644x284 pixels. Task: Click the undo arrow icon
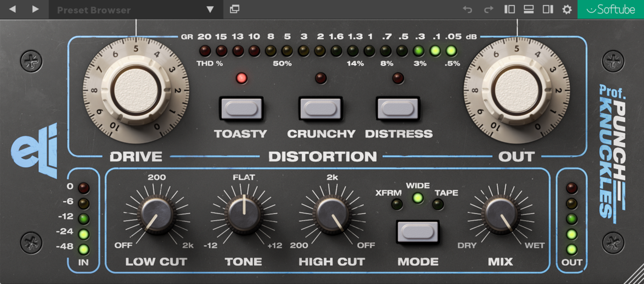pos(467,9)
